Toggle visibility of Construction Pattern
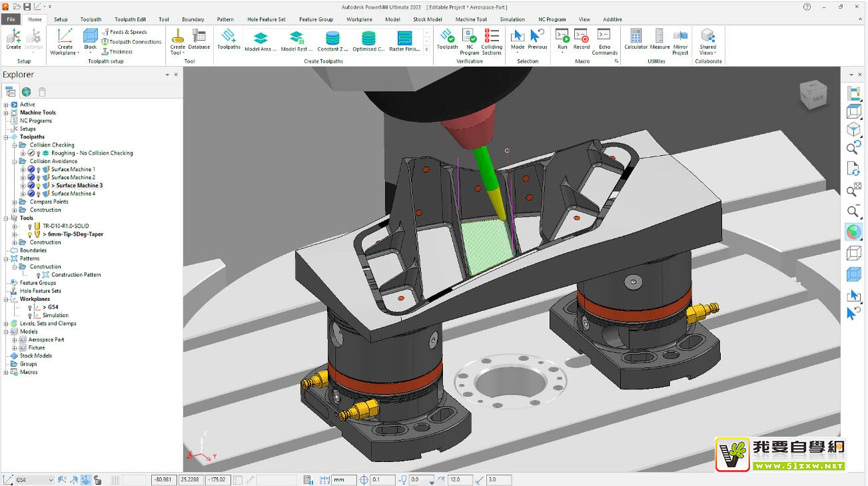868x486 pixels. pos(39,275)
